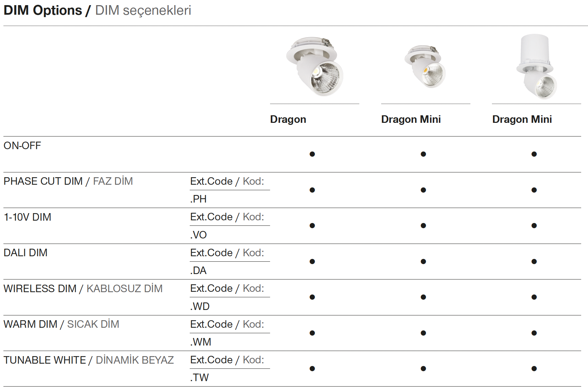
Task: Click the Tunable White dot under Dragon column
Action: [312, 368]
